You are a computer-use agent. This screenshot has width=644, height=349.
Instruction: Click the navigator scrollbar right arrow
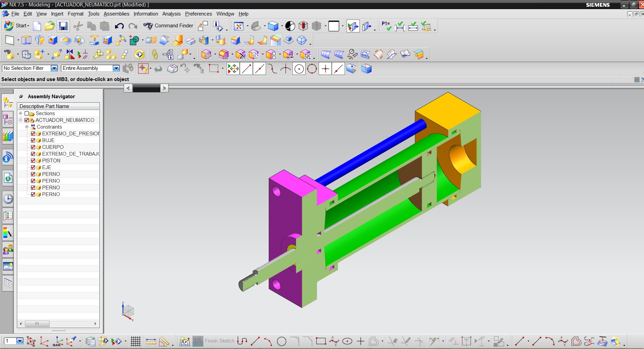(95, 324)
